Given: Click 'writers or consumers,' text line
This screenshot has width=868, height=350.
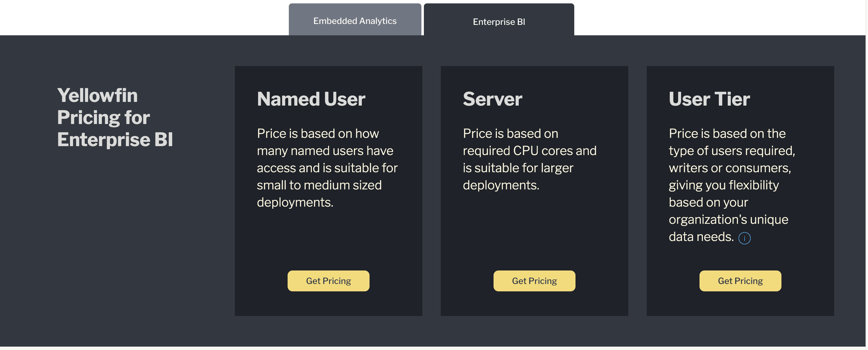Looking at the screenshot, I should tap(730, 168).
